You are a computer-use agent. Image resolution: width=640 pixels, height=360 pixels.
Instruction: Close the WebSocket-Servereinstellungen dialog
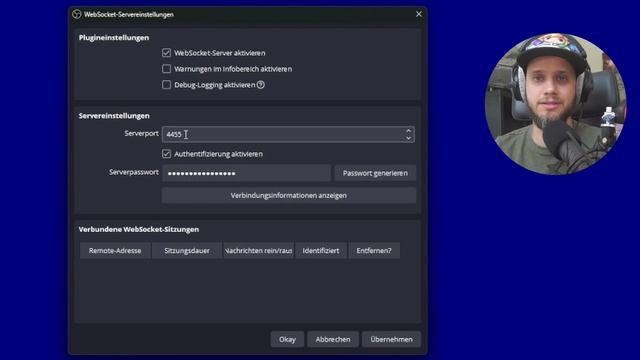tap(419, 14)
